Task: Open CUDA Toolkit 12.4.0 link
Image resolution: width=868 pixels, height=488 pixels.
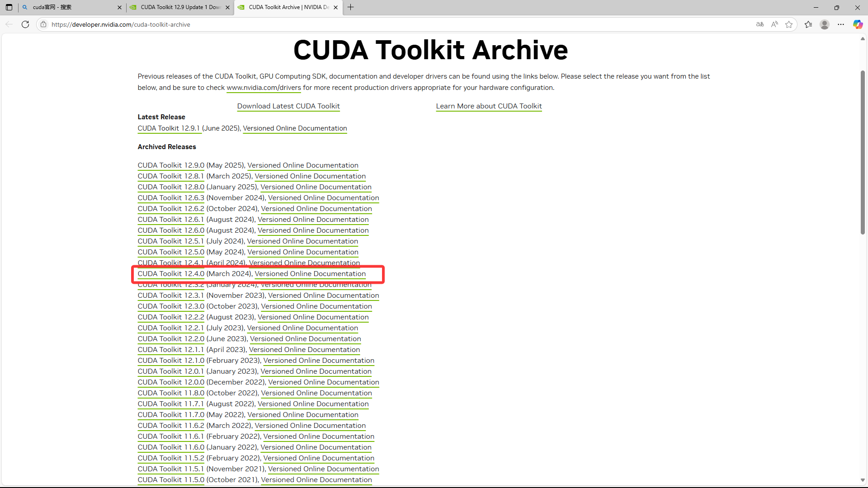Action: [x=171, y=274]
